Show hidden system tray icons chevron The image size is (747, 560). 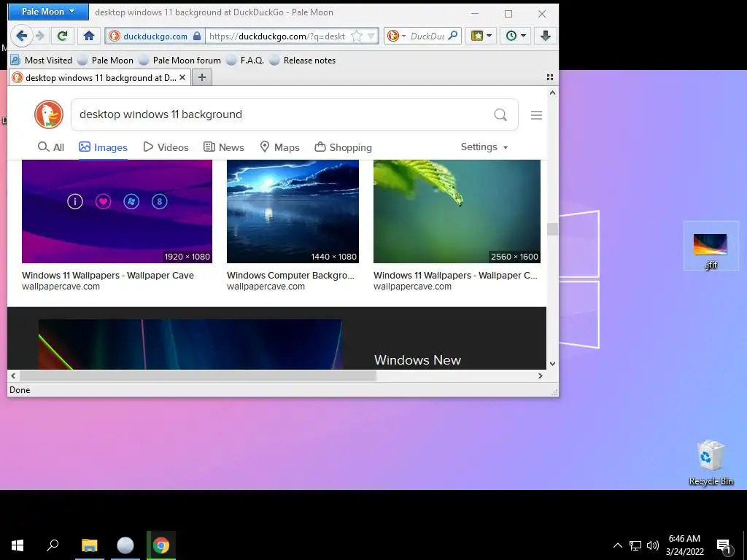(x=617, y=545)
